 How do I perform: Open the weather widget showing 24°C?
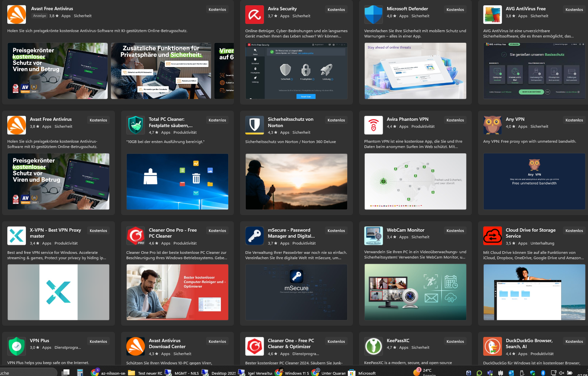(425, 372)
